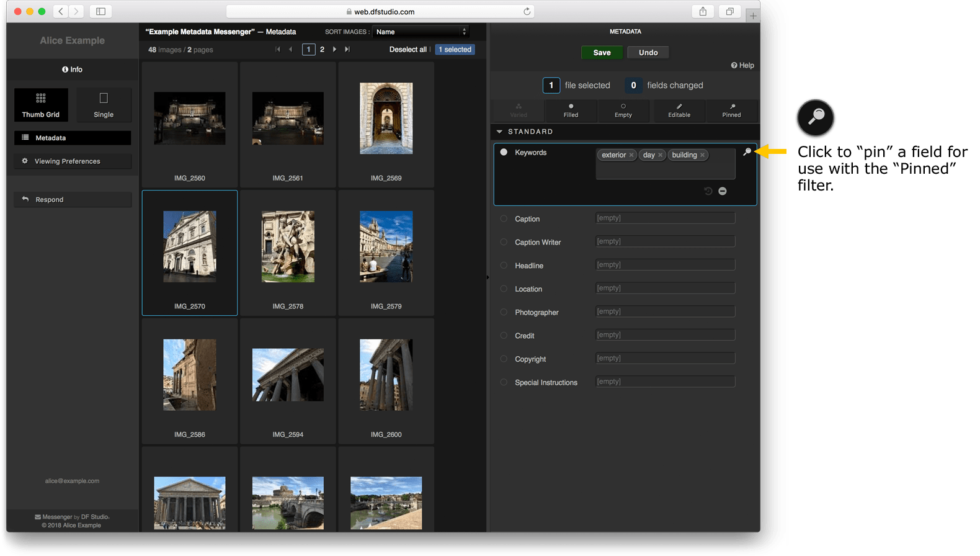This screenshot has height=556, width=980.
Task: Open the Help link
Action: coord(742,65)
